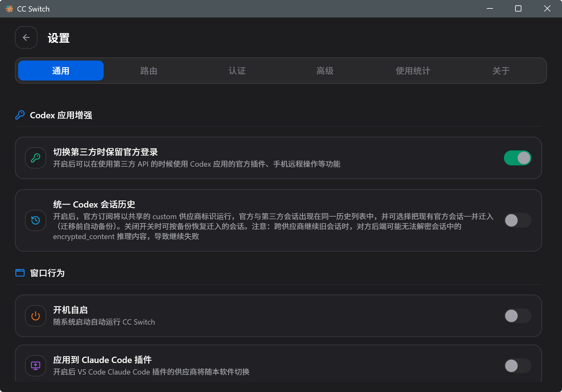Click the blue key icon beside Codex 应用增强
This screenshot has width=562, height=392.
tap(20, 115)
